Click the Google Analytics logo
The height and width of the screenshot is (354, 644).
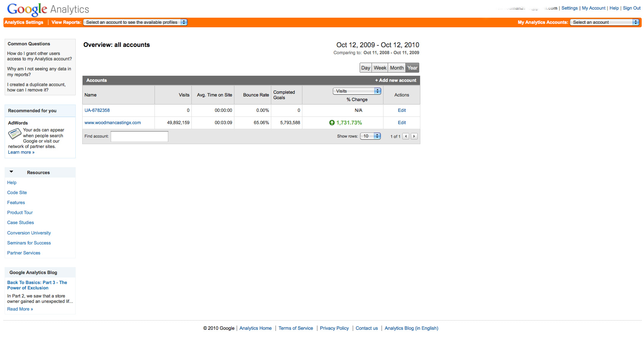point(48,9)
